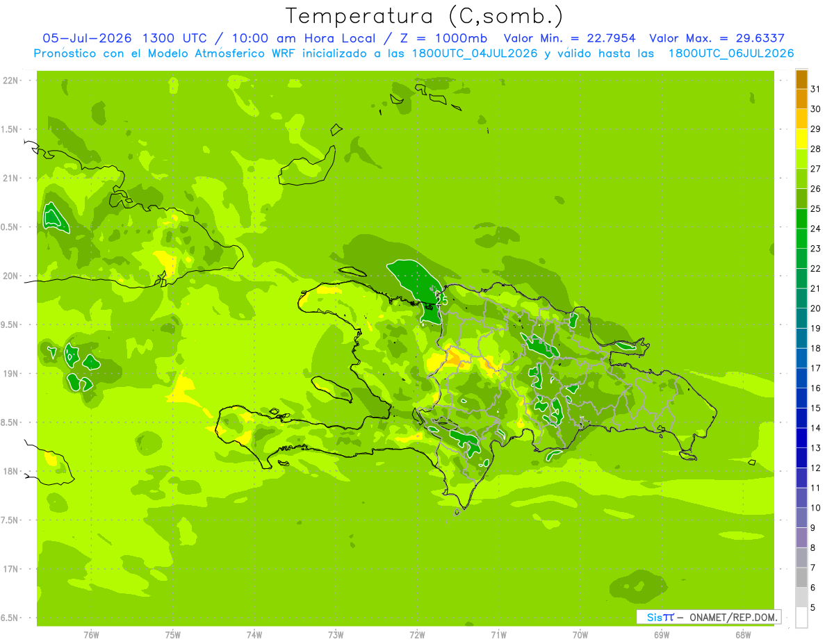Click the '1300 UTC' time in the header
This screenshot has height=644, width=834.
click(174, 38)
